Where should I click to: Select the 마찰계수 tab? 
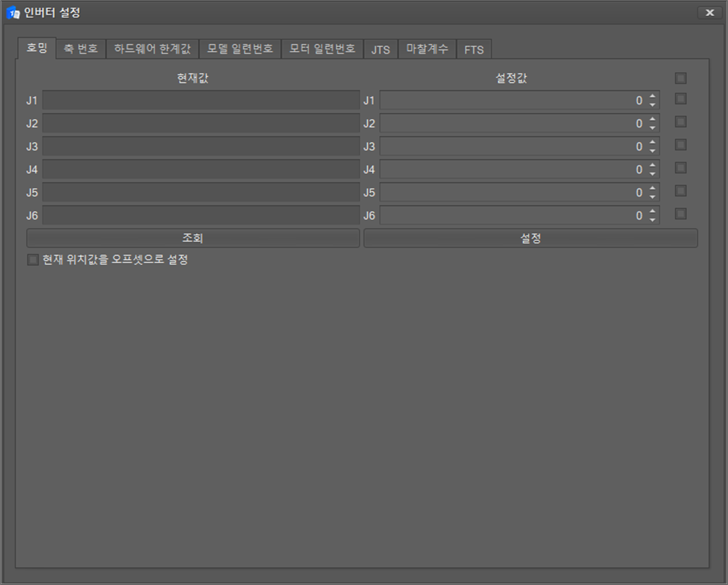coord(427,49)
